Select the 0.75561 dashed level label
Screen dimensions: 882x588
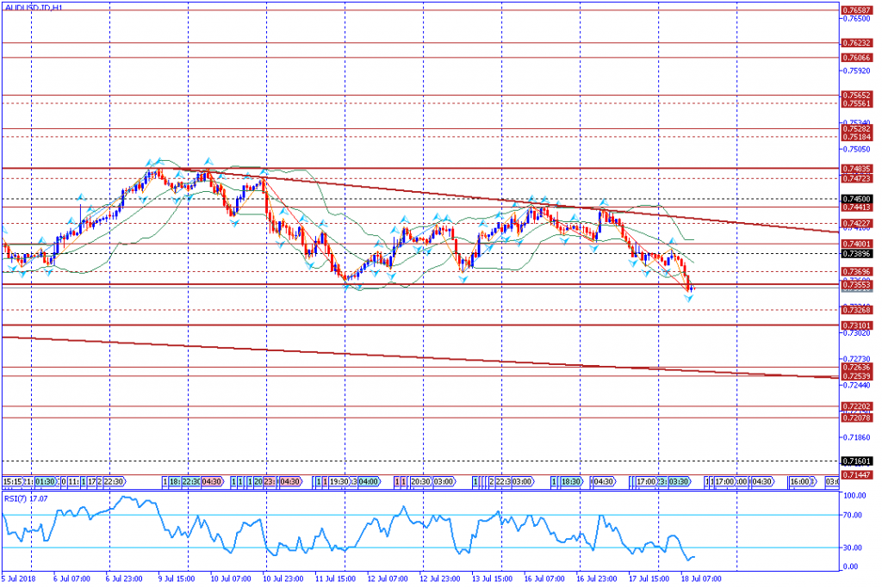857,103
